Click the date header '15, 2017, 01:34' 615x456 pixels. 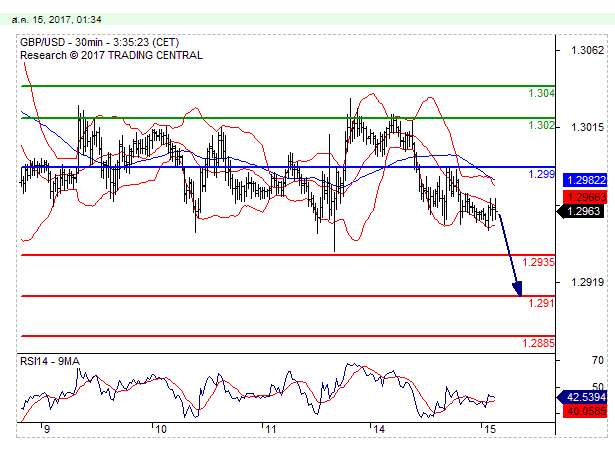tap(67, 20)
